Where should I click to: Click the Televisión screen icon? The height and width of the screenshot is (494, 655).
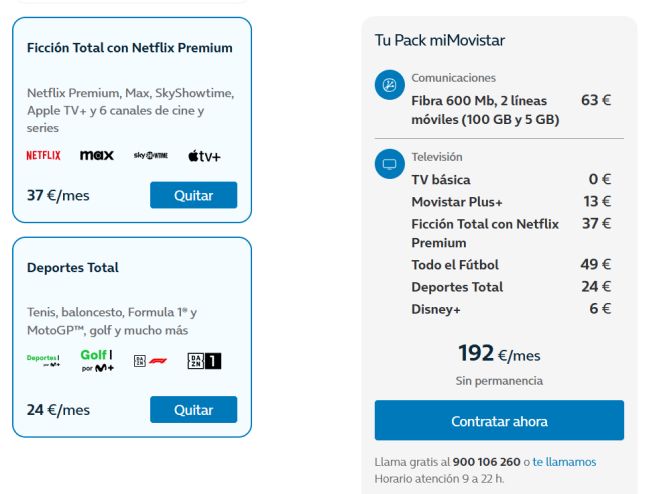click(388, 164)
